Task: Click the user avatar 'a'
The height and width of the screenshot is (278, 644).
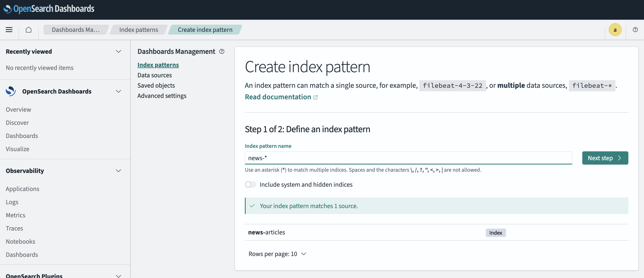Action: pos(615,30)
